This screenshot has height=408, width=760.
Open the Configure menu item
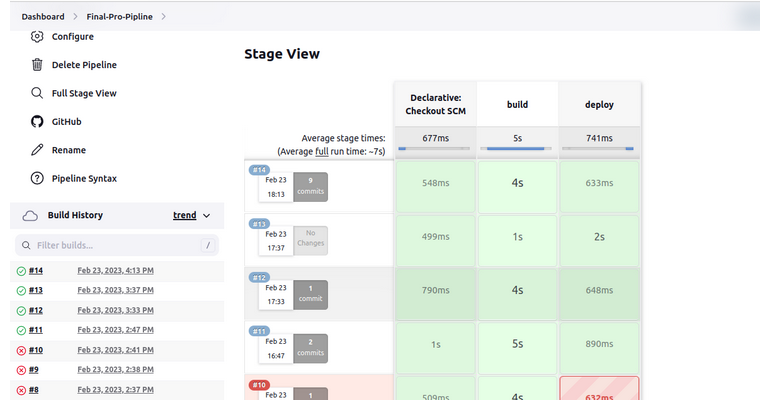[73, 36]
